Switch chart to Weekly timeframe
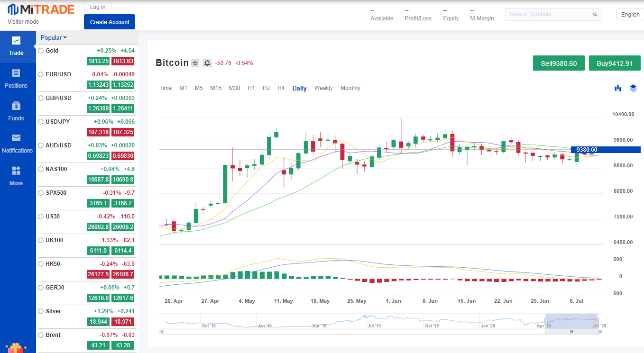Image resolution: width=644 pixels, height=353 pixels. (323, 88)
